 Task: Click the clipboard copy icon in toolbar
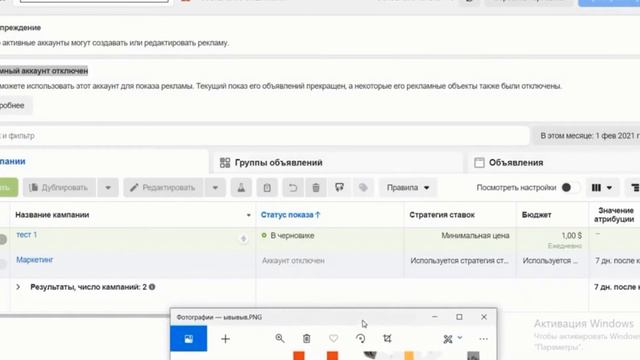[x=267, y=188]
